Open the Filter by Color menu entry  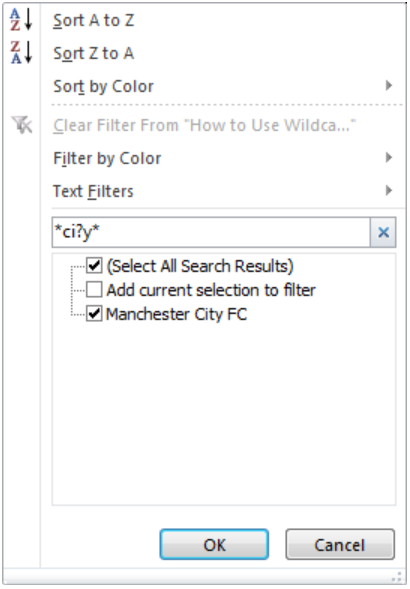coord(107,158)
